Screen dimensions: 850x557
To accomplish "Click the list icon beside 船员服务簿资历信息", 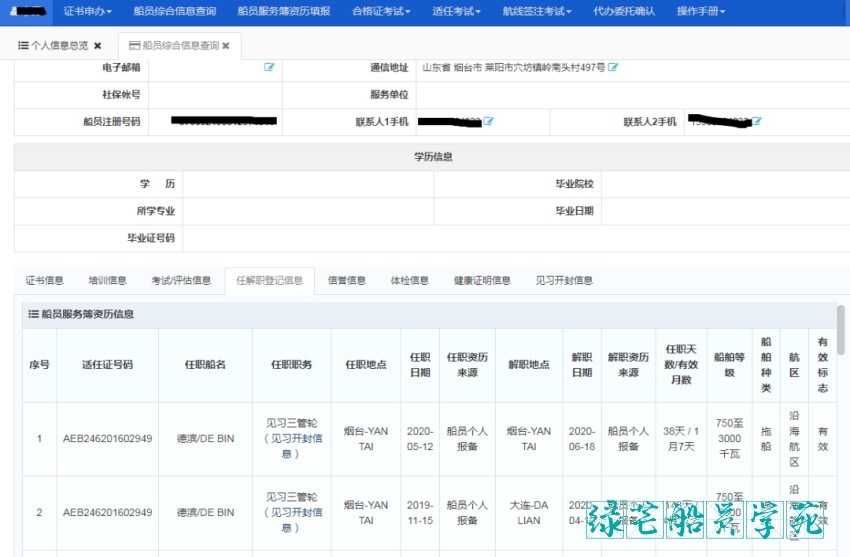I will point(34,314).
